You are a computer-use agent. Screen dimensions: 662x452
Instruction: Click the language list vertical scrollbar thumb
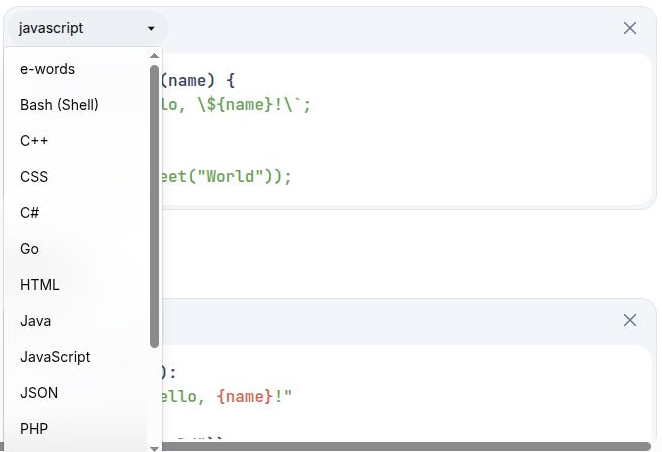point(155,206)
